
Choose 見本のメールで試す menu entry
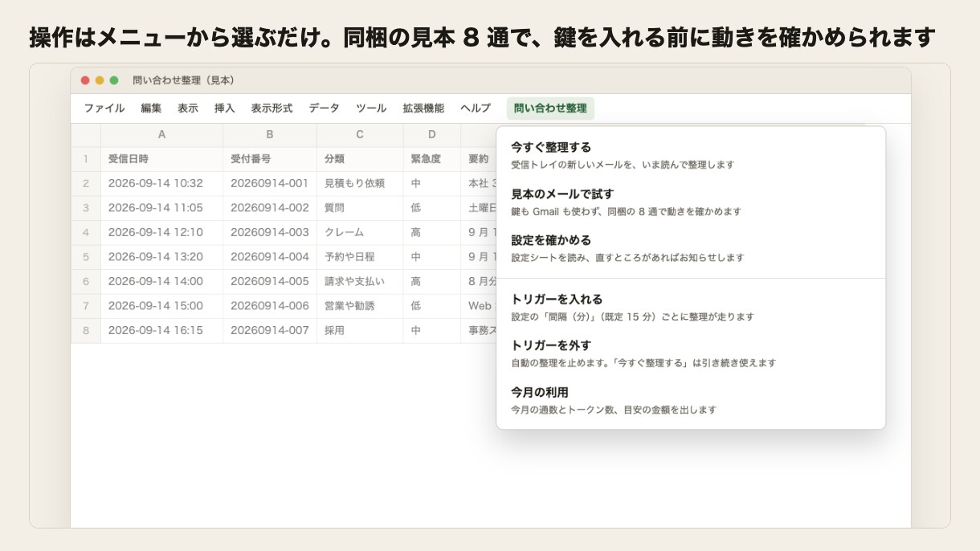point(691,202)
